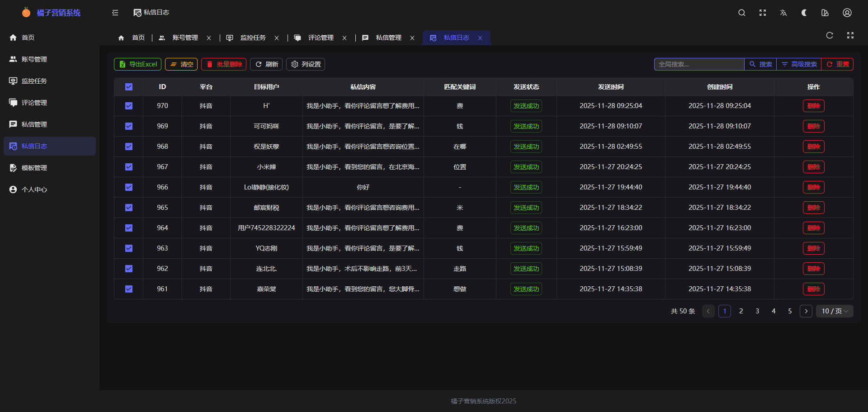Open the search icon in top header
The height and width of the screenshot is (412, 868).
coord(742,13)
